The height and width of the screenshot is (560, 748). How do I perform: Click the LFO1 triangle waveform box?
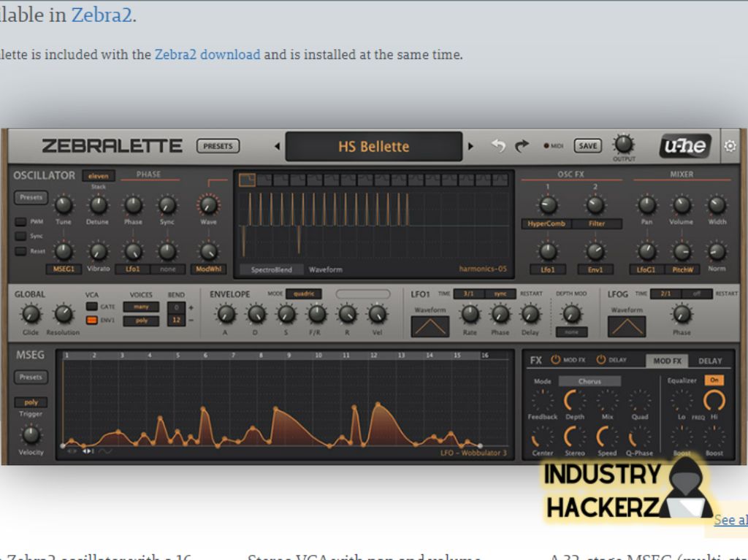(430, 327)
